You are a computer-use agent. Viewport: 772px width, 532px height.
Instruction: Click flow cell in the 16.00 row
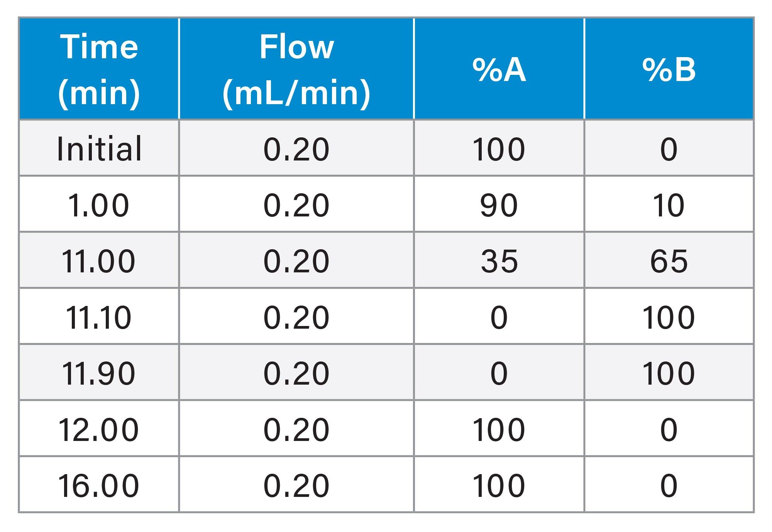click(x=296, y=485)
